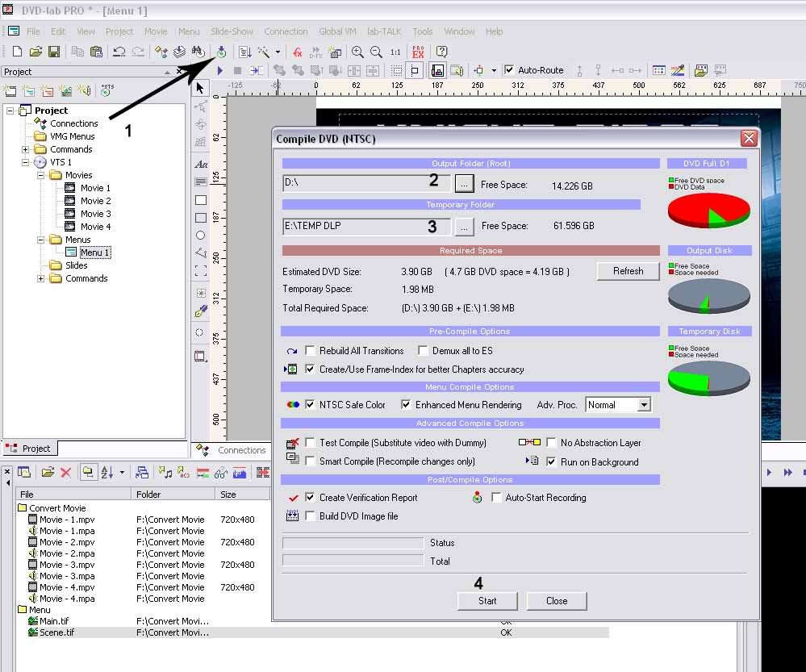Viewport: 806px width, 672px height.
Task: Click the red fx effects icon
Action: (297, 52)
